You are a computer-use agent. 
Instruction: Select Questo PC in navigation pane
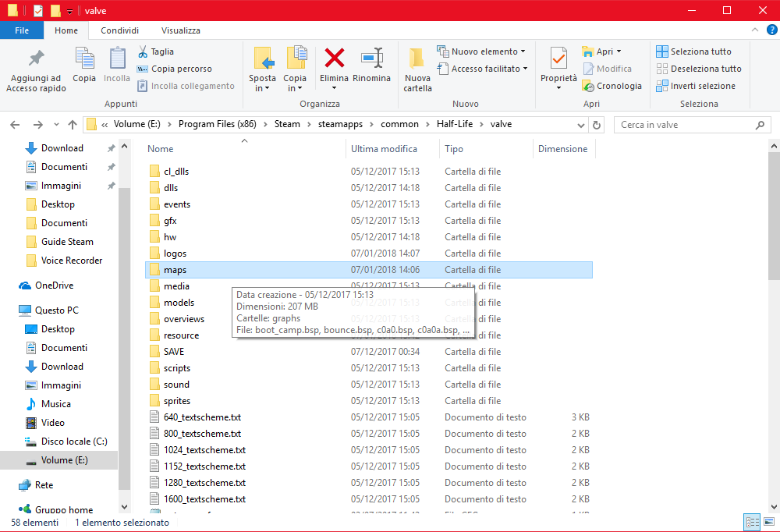[x=57, y=310]
